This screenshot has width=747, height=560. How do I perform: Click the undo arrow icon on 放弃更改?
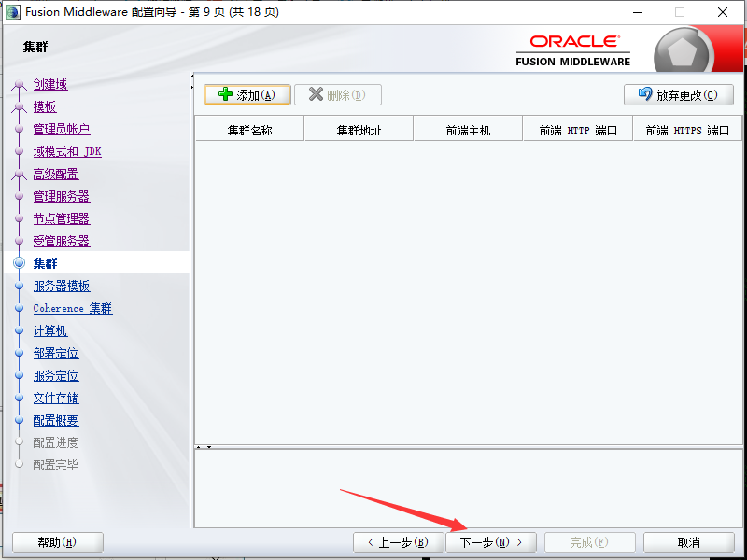(645, 94)
